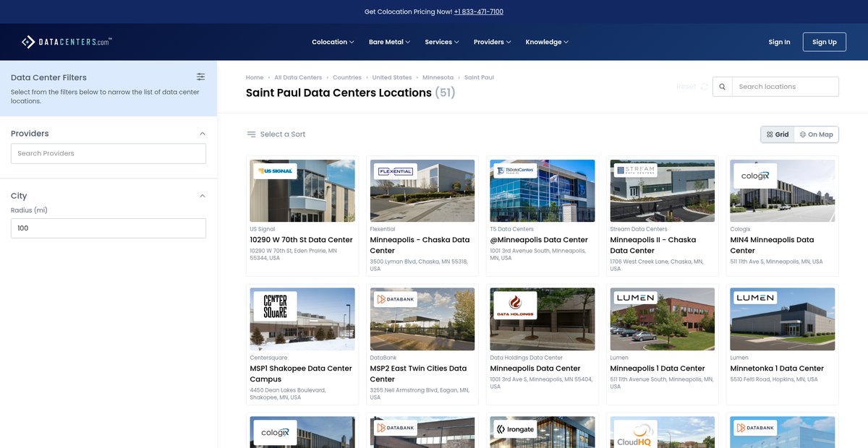Switch to Grid view
Image resolution: width=868 pixels, height=448 pixels.
(778, 134)
